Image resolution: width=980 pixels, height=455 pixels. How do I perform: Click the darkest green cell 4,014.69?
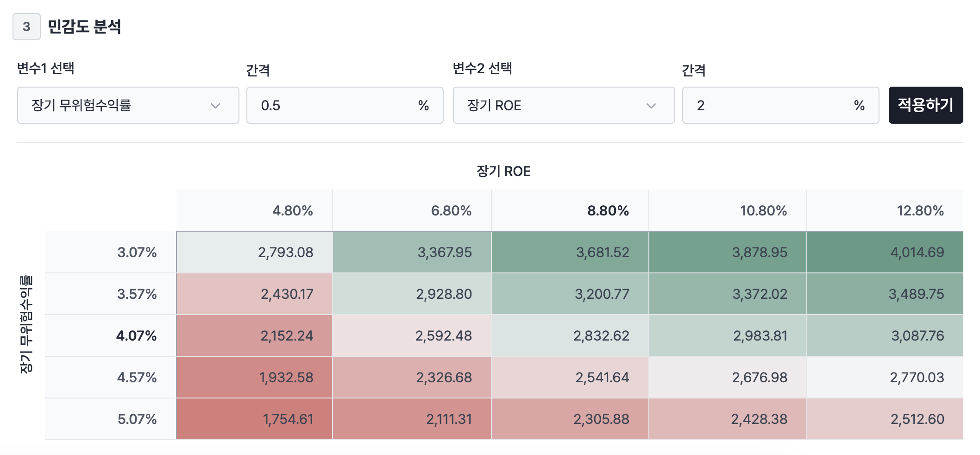point(885,252)
